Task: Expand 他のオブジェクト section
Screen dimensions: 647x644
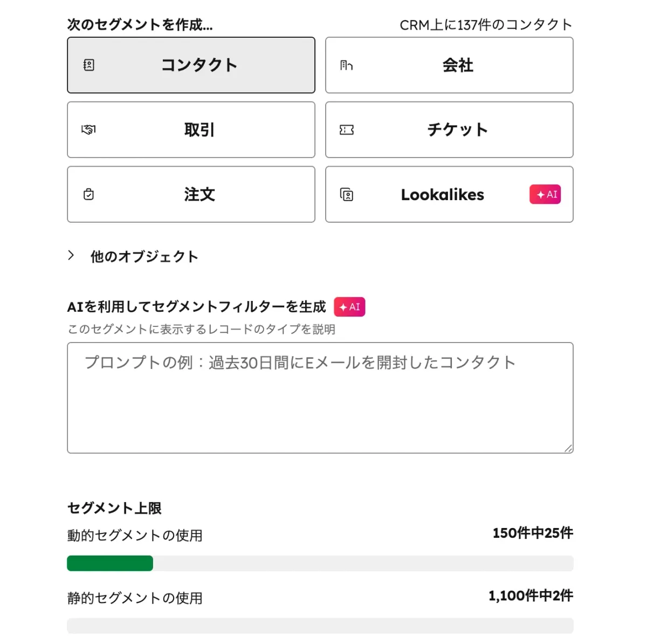Action: (144, 256)
